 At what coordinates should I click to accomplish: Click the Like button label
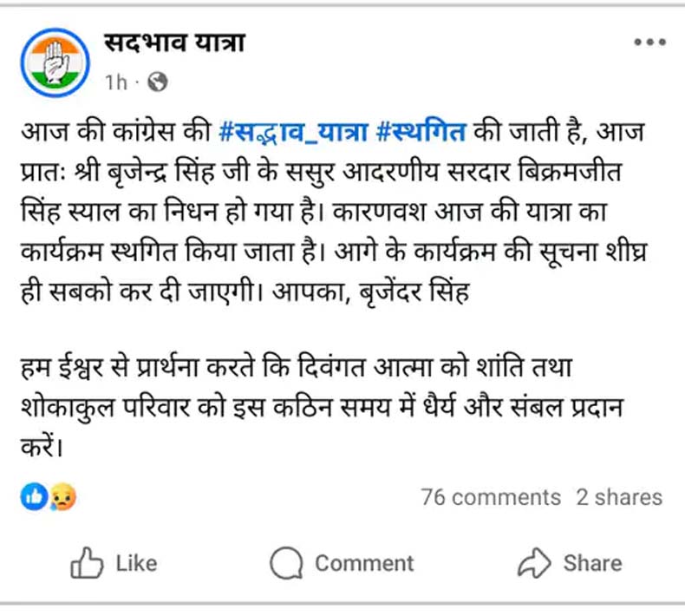136,563
